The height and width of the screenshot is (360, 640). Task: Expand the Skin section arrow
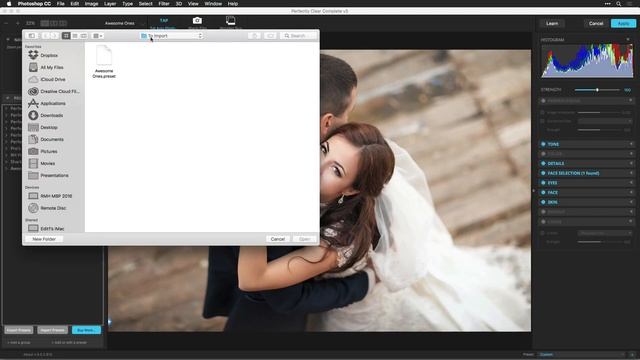pyautogui.click(x=631, y=202)
